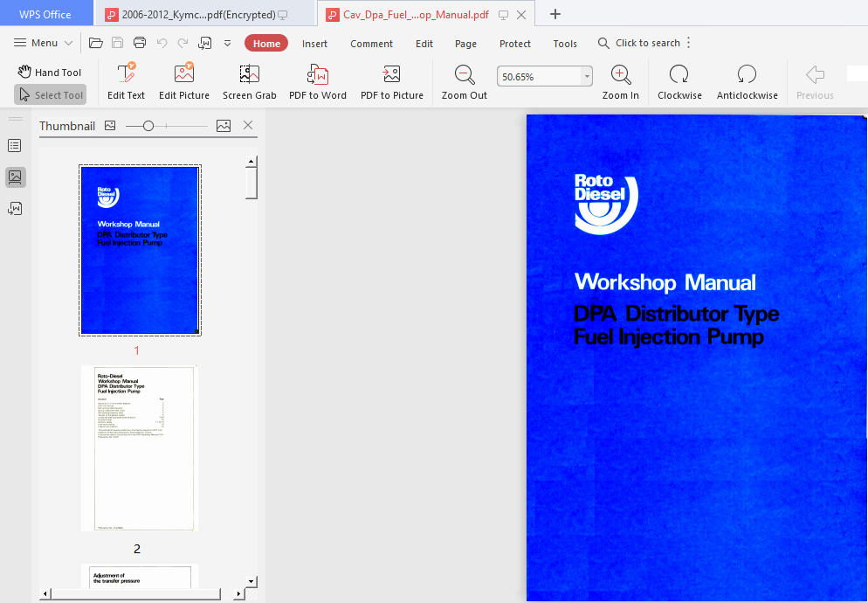Click the Previous page button
The width and height of the screenshot is (868, 603).
click(815, 81)
